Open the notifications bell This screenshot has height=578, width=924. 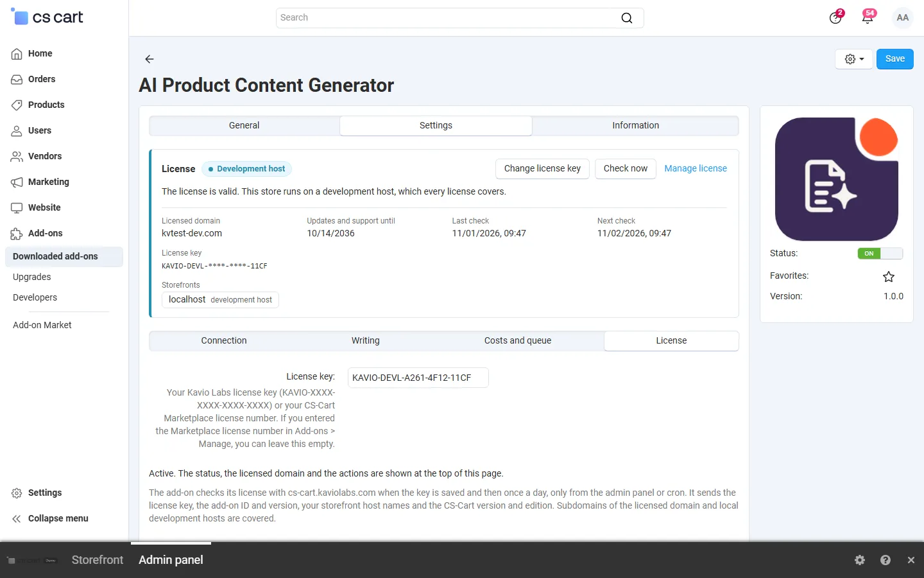[x=868, y=17]
